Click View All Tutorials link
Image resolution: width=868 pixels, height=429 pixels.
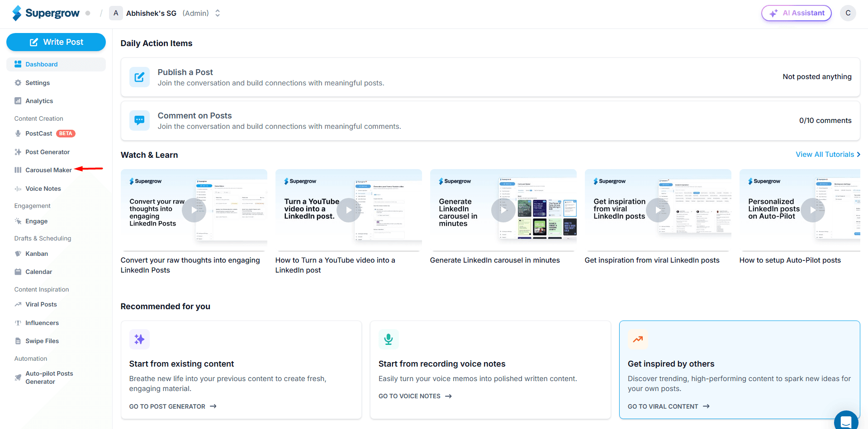pos(828,155)
